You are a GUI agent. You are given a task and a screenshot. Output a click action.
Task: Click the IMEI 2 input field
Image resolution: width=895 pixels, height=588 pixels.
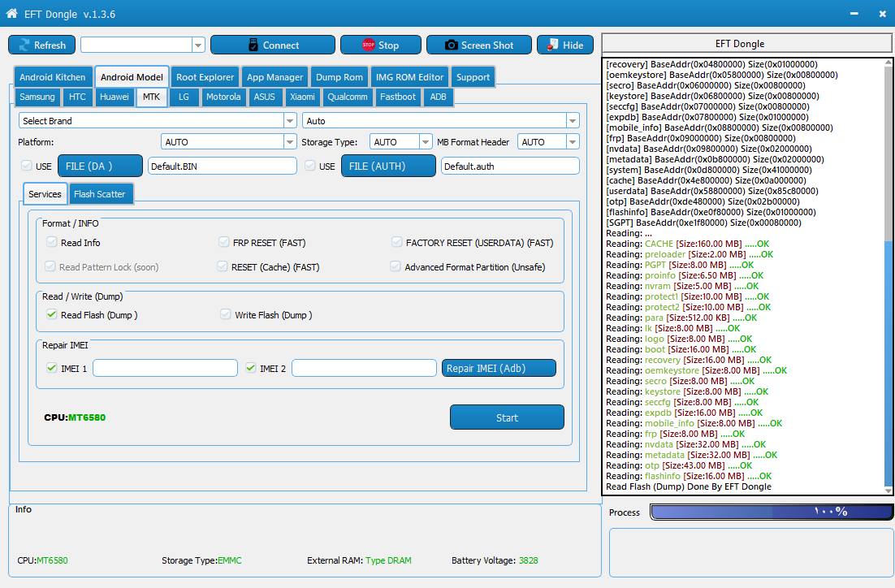coord(364,368)
